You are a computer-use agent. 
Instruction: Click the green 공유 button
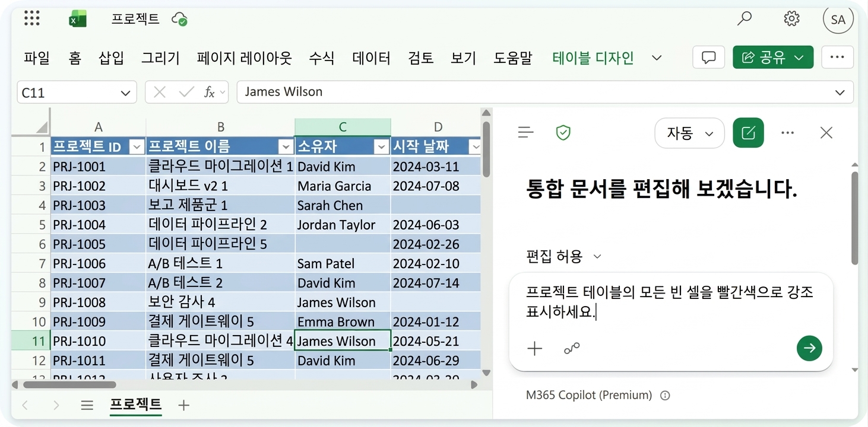772,58
